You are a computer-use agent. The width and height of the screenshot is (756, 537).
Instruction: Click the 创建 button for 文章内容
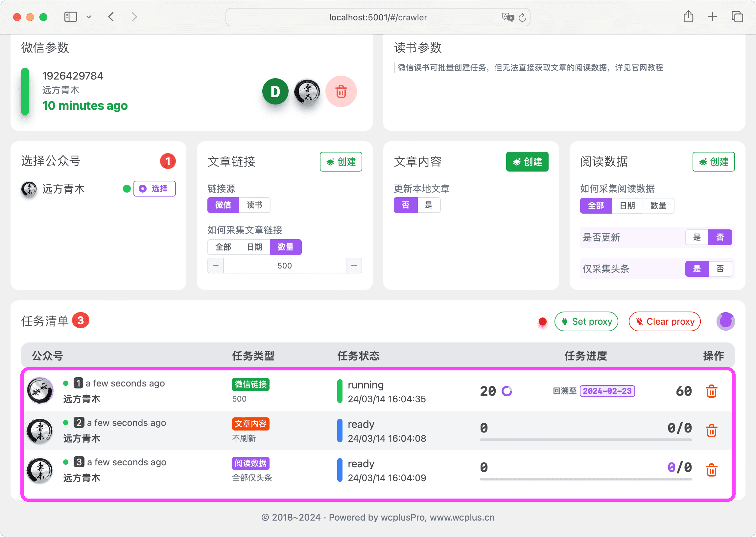527,162
